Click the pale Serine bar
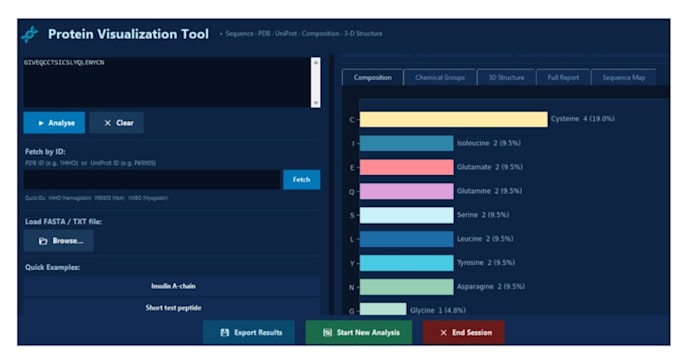Viewport: 680px width, 362px height. coord(407,215)
